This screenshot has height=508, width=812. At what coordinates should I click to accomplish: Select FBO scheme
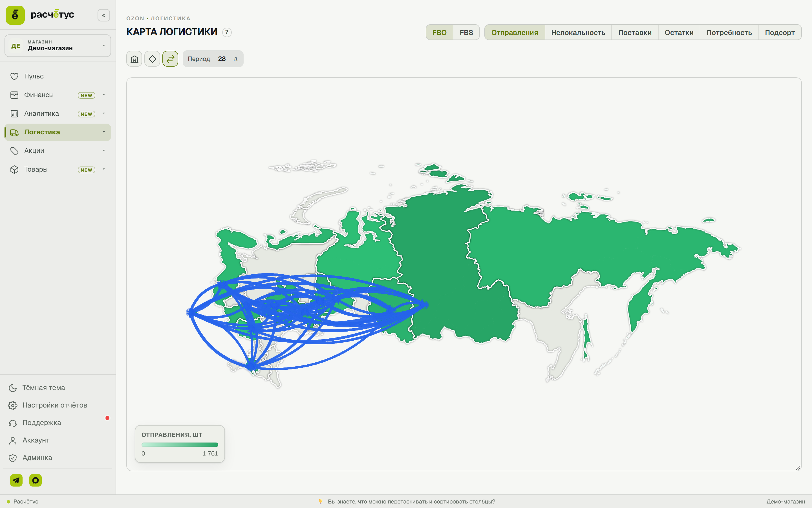point(439,32)
